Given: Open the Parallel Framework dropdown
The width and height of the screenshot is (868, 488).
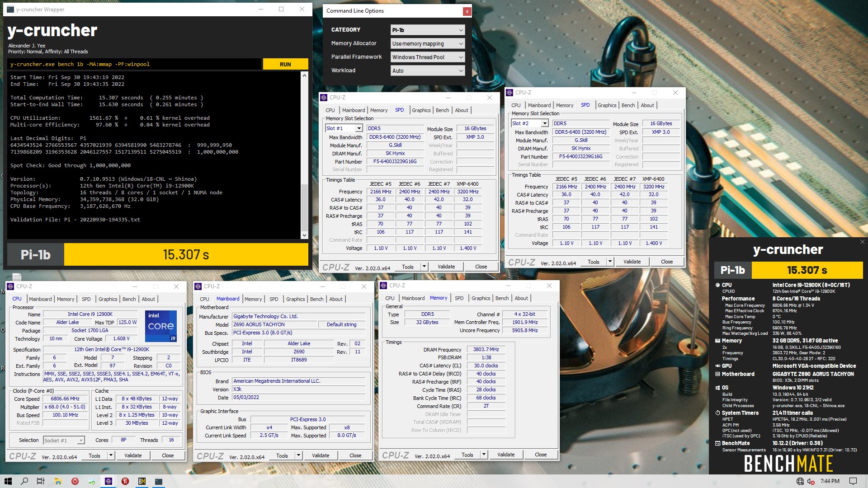Looking at the screenshot, I should (x=427, y=57).
